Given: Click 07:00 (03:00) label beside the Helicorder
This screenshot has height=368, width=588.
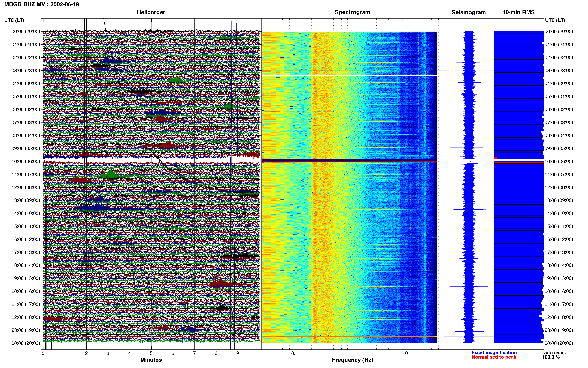Looking at the screenshot, I should pos(26,122).
